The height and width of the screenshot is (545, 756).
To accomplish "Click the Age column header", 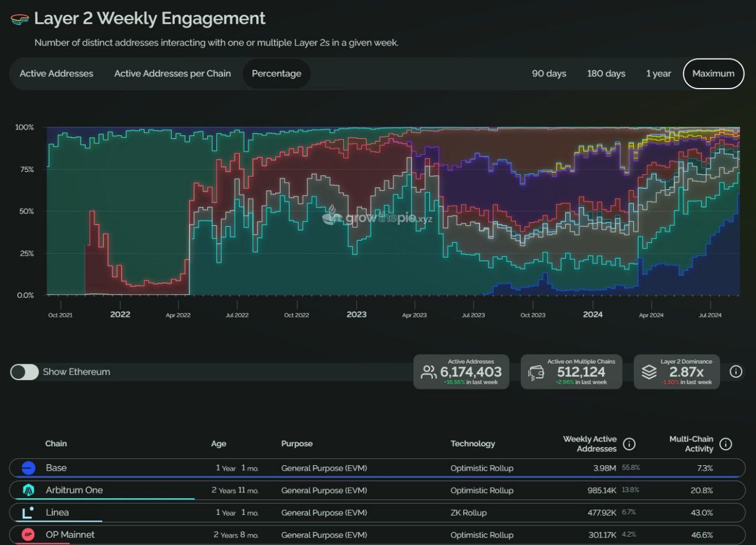I will tap(219, 443).
